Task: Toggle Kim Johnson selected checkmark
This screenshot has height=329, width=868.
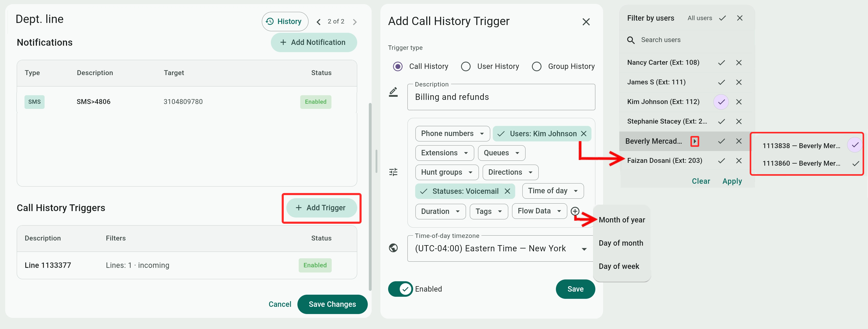Action: pos(721,102)
